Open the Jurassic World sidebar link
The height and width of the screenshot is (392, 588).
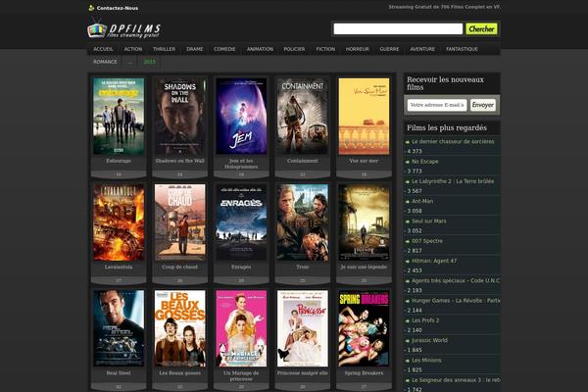tap(429, 341)
